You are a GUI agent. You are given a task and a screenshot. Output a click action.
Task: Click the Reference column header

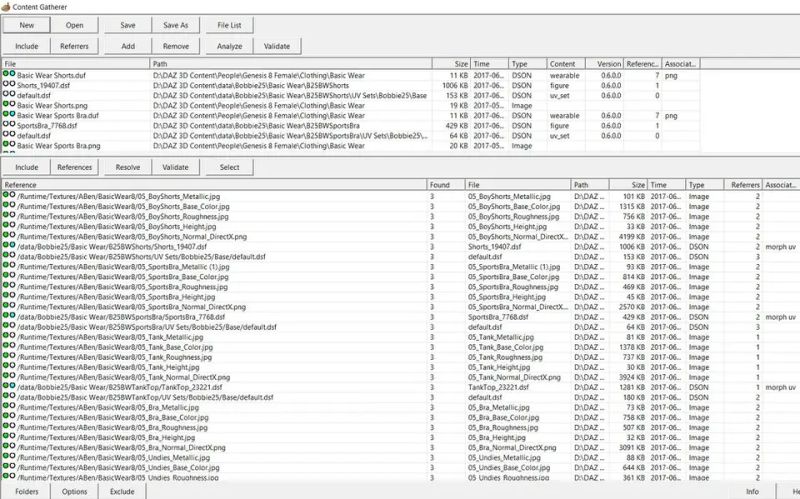tap(214, 185)
